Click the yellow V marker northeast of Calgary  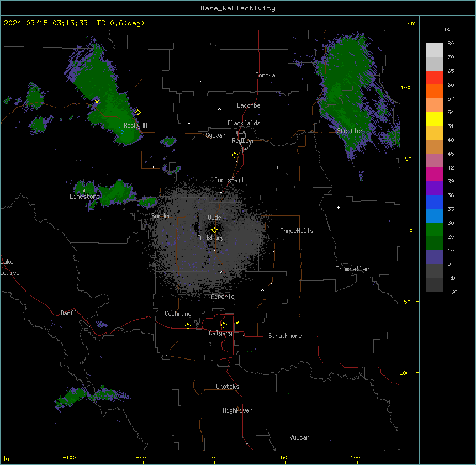(237, 323)
